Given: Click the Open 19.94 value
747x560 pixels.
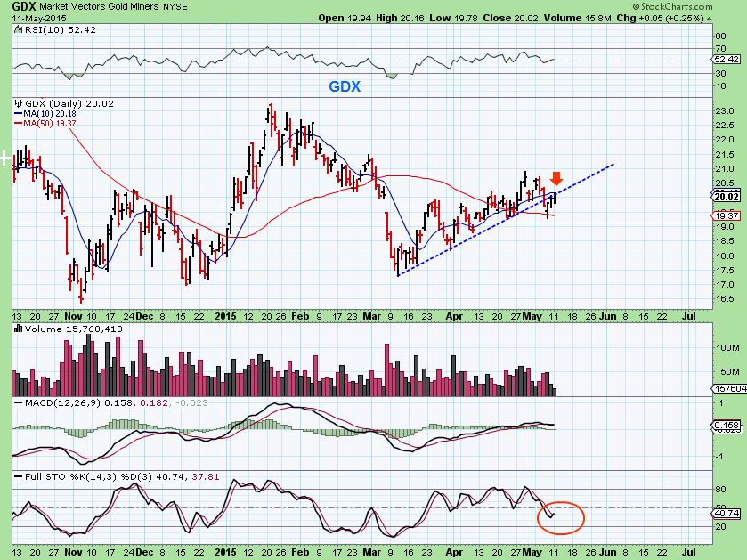Looking at the screenshot, I should pos(345,18).
